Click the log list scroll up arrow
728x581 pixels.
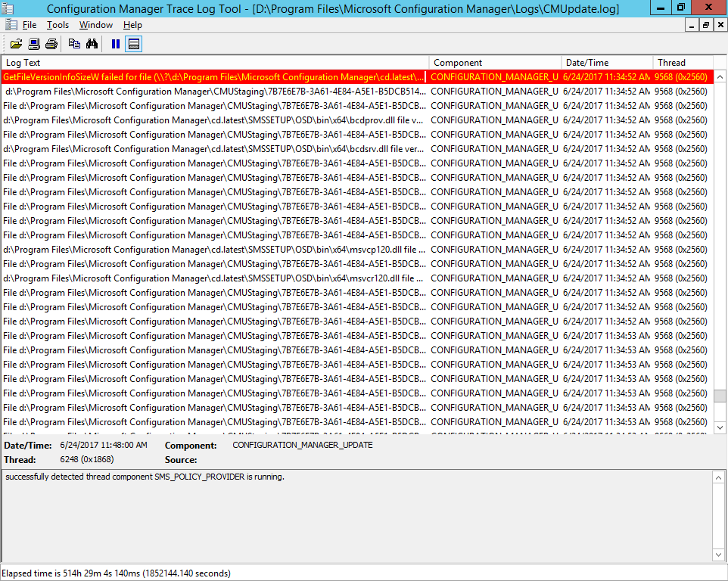coord(720,76)
